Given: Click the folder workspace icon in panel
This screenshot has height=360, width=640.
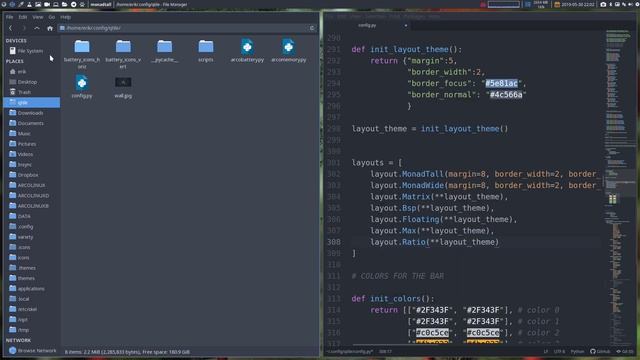Looking at the screenshot, I should tap(64, 4).
